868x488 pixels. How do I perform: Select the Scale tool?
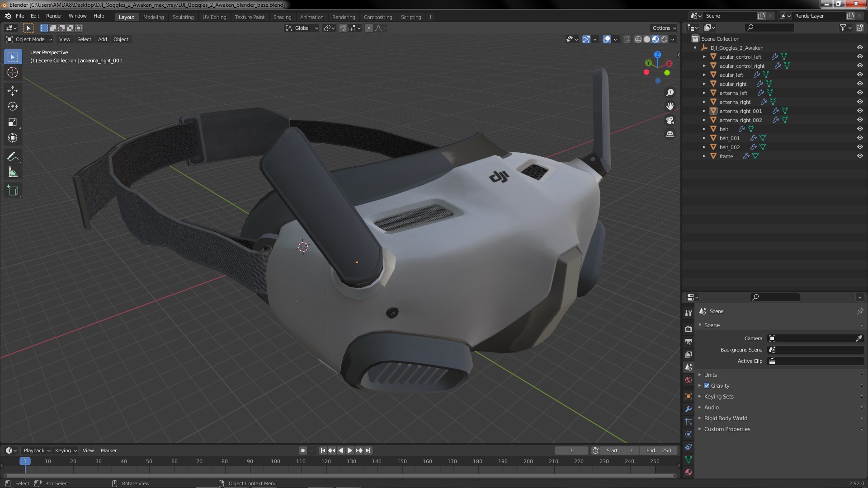13,122
